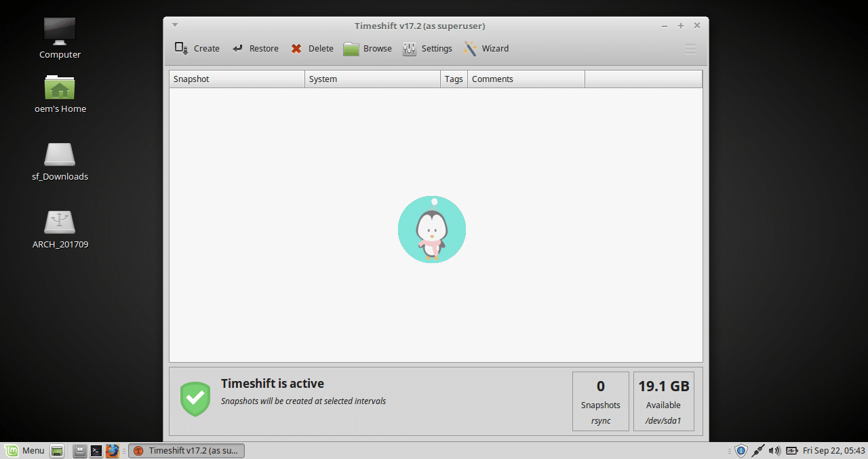
Task: Open the hamburger menu in the toolbar
Action: pyautogui.click(x=690, y=48)
